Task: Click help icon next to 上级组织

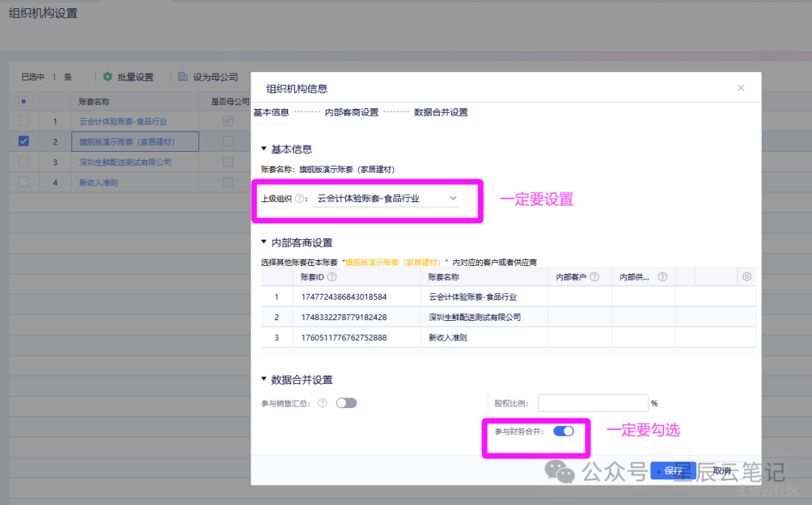Action: coord(299,199)
